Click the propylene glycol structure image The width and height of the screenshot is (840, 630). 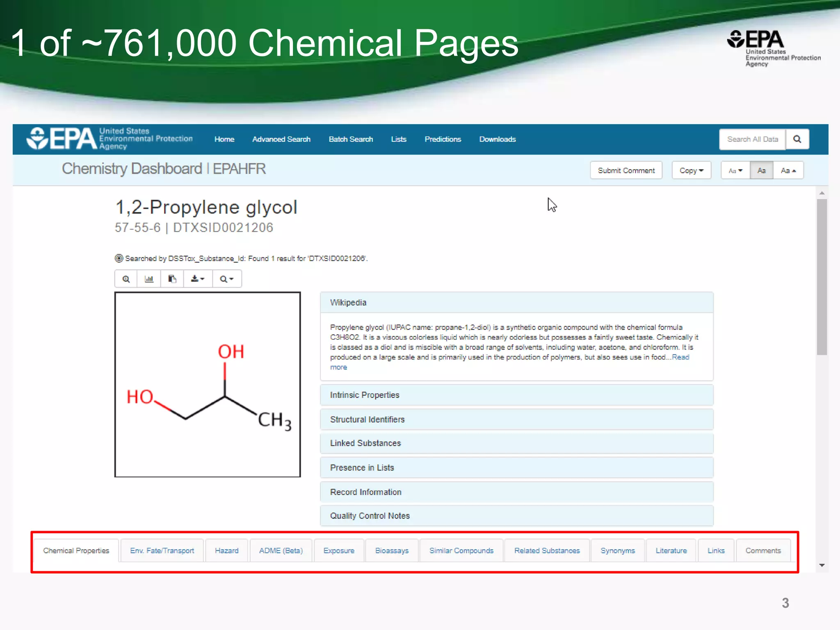click(208, 384)
